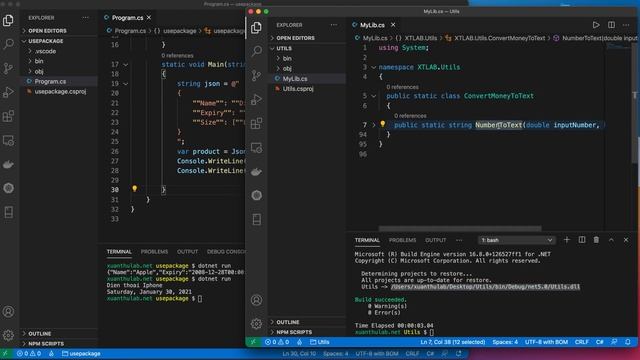
Task: Open notifications bell in Utils status bar
Action: tap(628, 342)
